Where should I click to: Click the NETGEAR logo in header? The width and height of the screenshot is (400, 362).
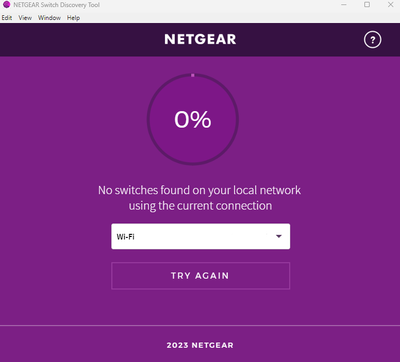pyautogui.click(x=200, y=39)
